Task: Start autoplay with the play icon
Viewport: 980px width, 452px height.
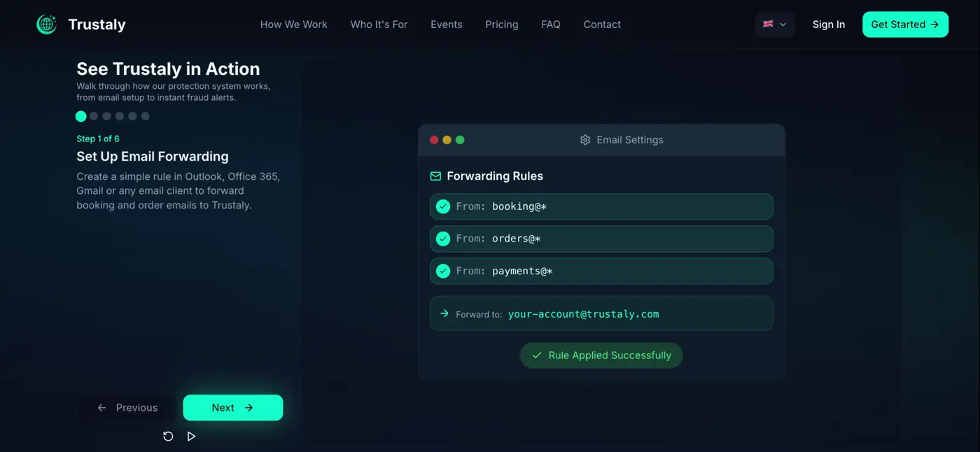Action: pyautogui.click(x=191, y=437)
